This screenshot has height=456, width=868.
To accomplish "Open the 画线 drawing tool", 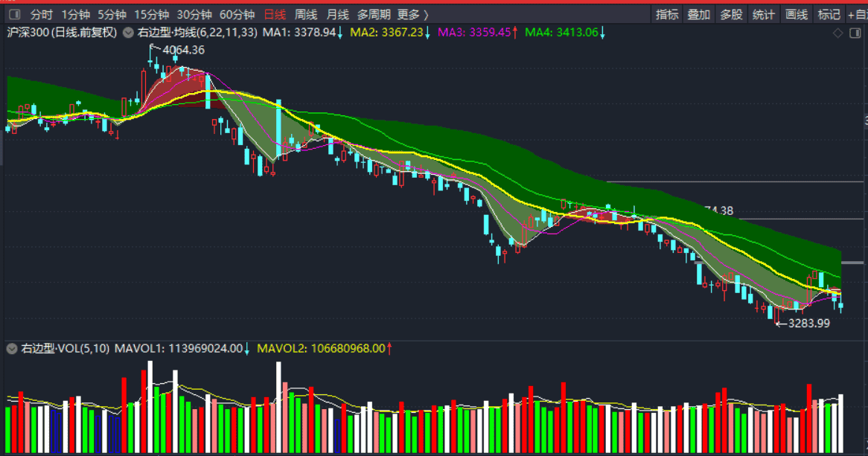I will 797,14.
